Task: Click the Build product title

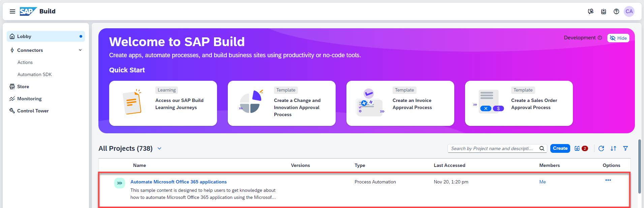Action: [x=48, y=11]
